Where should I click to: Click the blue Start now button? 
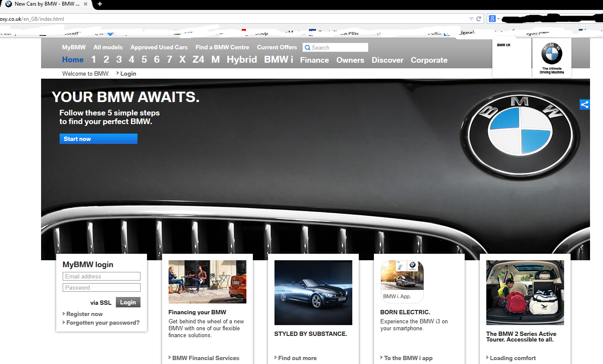[99, 139]
